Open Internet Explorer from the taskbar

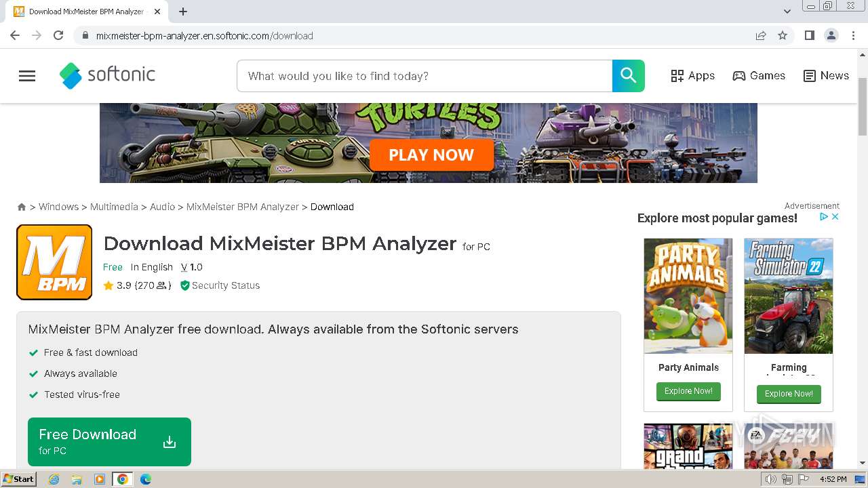54,479
